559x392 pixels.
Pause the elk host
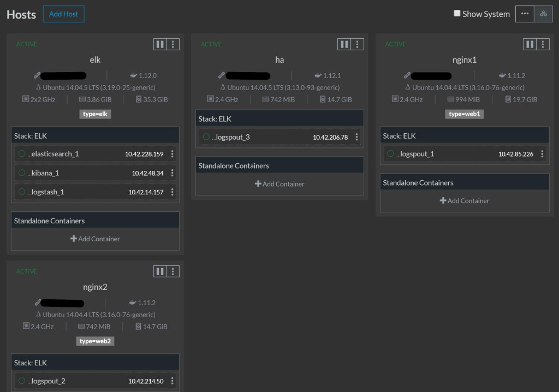pos(160,44)
